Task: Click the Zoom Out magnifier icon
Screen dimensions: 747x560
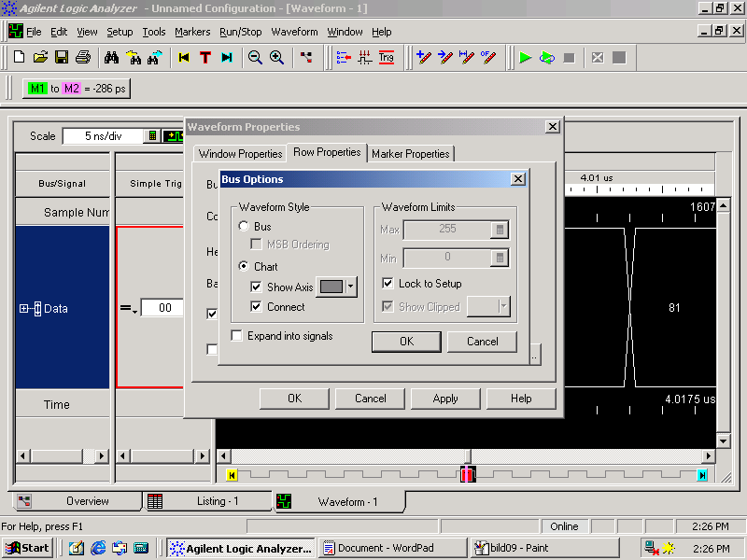Action: (255, 58)
